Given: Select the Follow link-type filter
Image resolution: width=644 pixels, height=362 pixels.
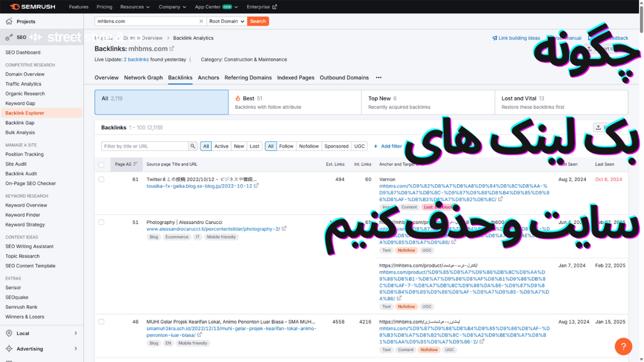Looking at the screenshot, I should (286, 146).
